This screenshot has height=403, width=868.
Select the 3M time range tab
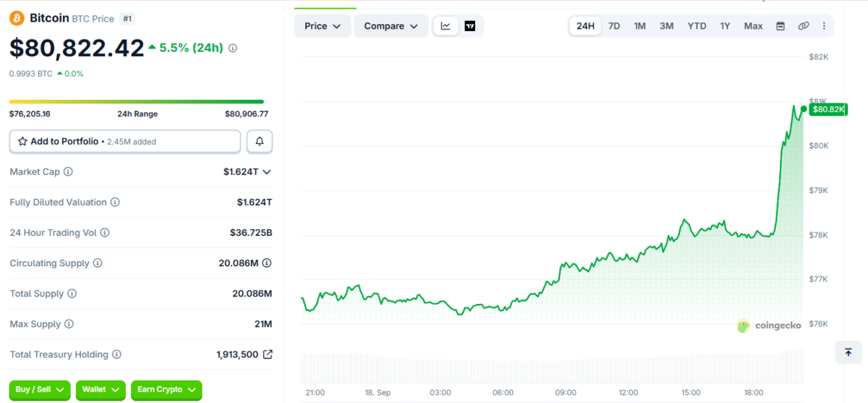tap(667, 26)
